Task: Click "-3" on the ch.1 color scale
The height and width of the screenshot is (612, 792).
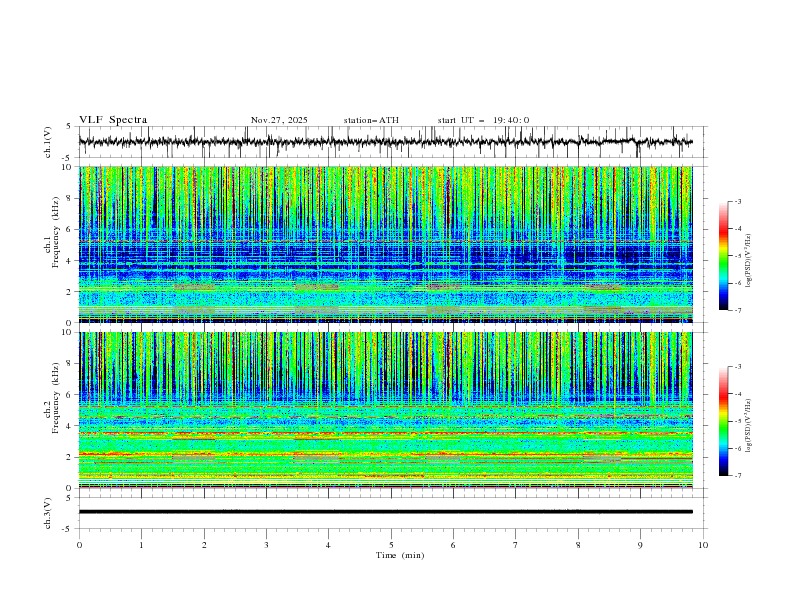Action: [x=738, y=201]
